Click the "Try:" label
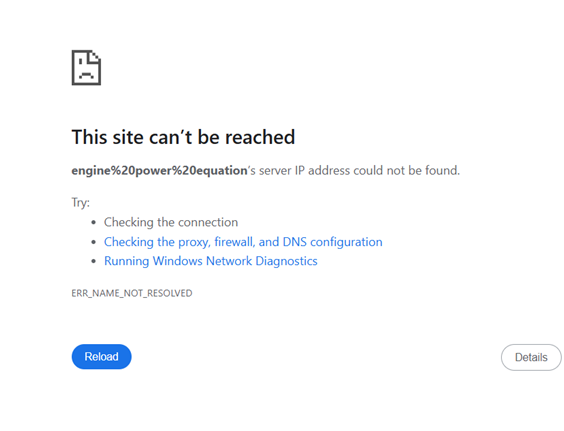The width and height of the screenshot is (564, 431). click(x=81, y=203)
